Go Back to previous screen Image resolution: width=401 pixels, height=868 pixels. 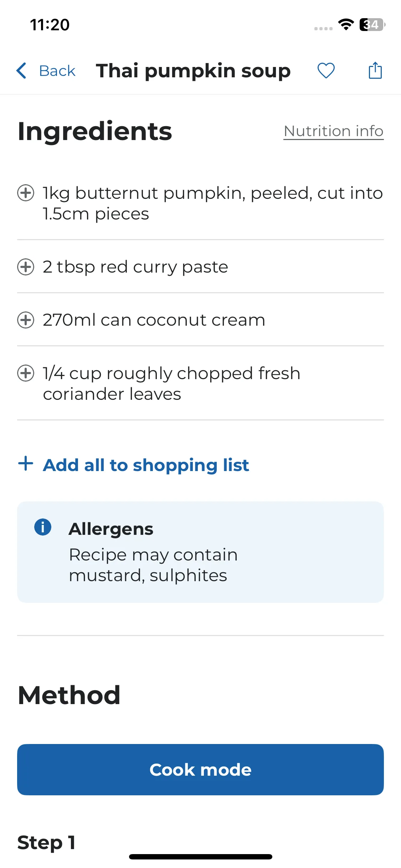point(57,71)
